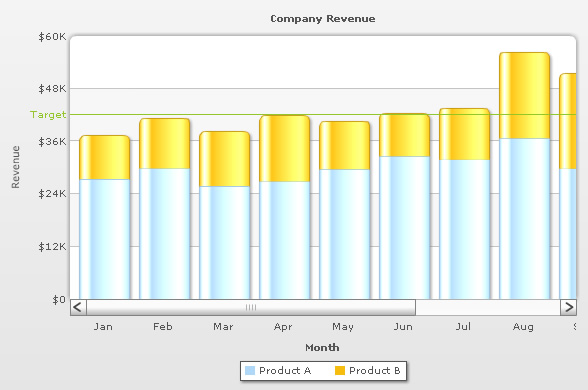Select the Apr Product A blue bar

(285, 240)
